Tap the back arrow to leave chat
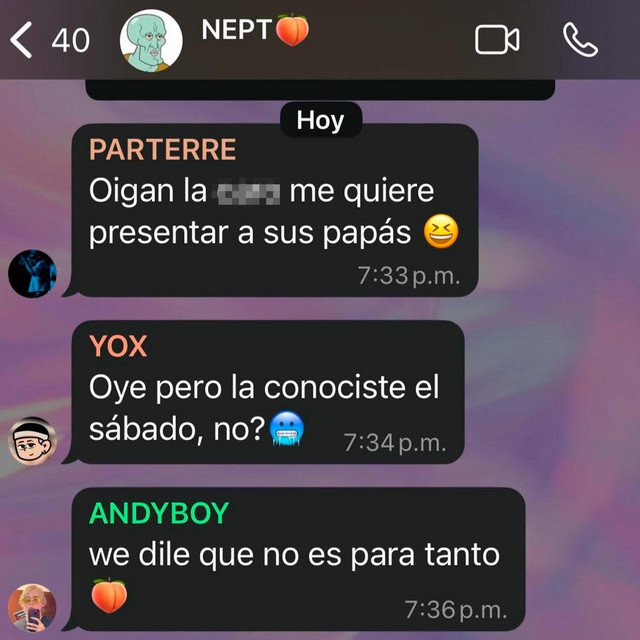Viewport: 640px width, 640px height. point(21,40)
